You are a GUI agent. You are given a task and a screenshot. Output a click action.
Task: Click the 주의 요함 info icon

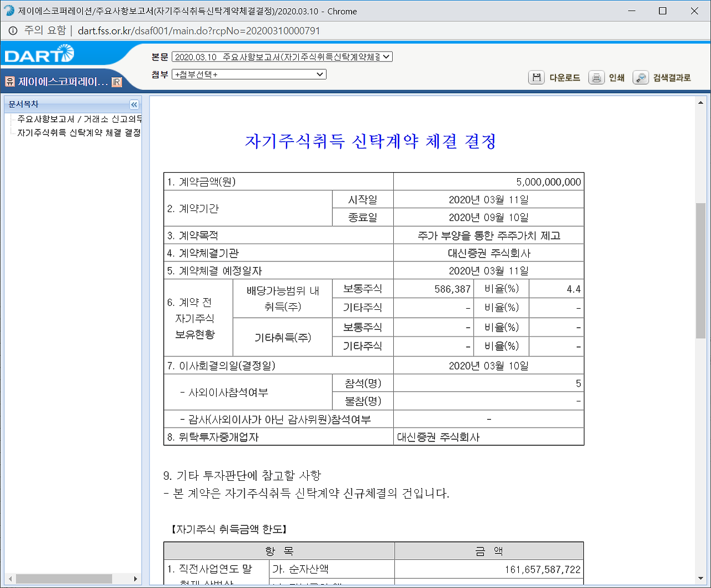(x=12, y=31)
